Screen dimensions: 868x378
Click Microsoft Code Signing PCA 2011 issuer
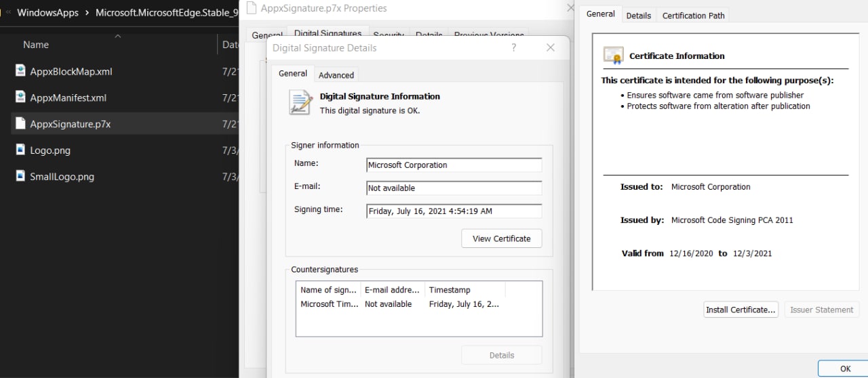(732, 219)
